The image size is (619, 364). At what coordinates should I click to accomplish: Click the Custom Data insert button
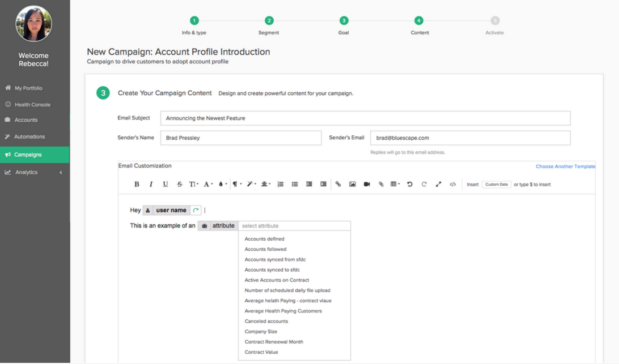click(x=497, y=184)
